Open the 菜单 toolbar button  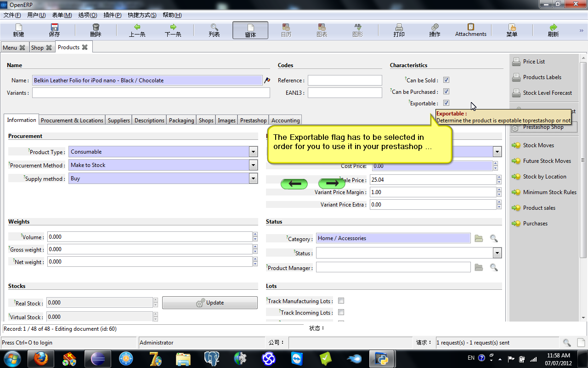click(x=512, y=30)
